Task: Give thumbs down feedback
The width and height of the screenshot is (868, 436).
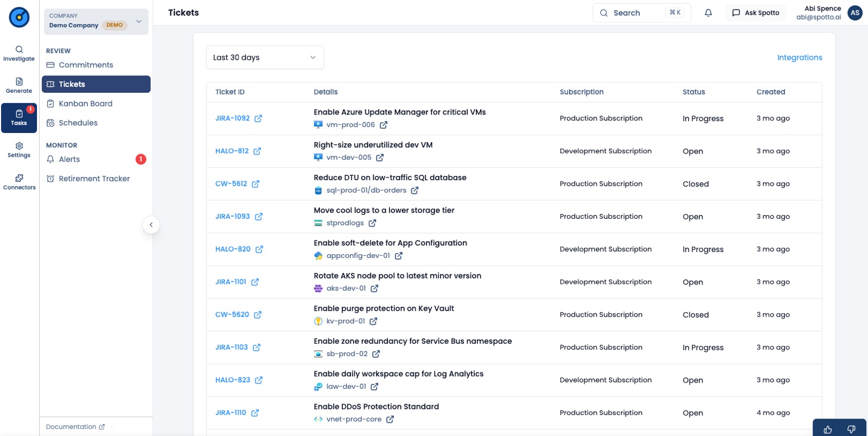Action: (851, 429)
